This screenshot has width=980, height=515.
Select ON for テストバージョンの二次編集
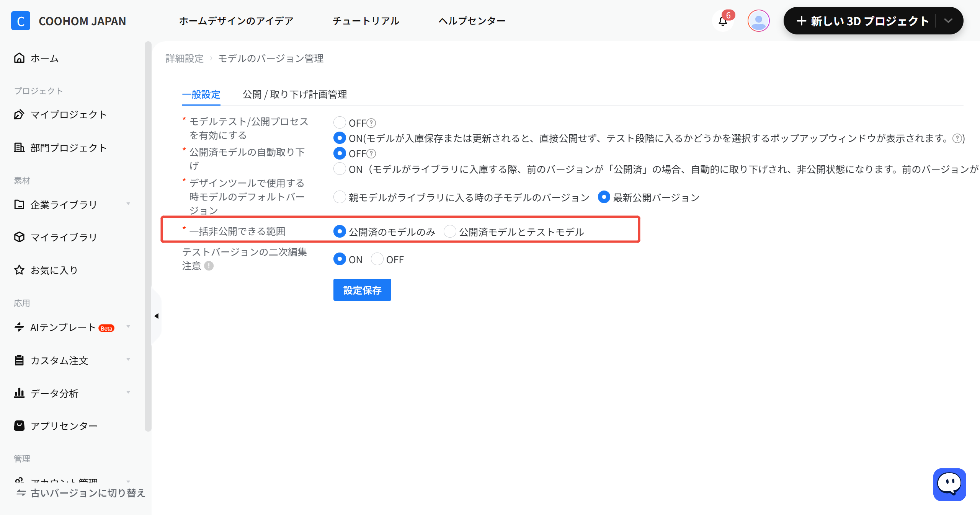(340, 259)
